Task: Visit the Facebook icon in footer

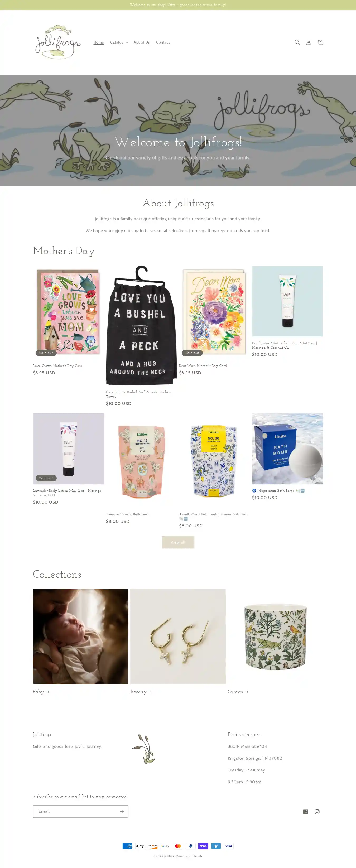Action: [305, 812]
